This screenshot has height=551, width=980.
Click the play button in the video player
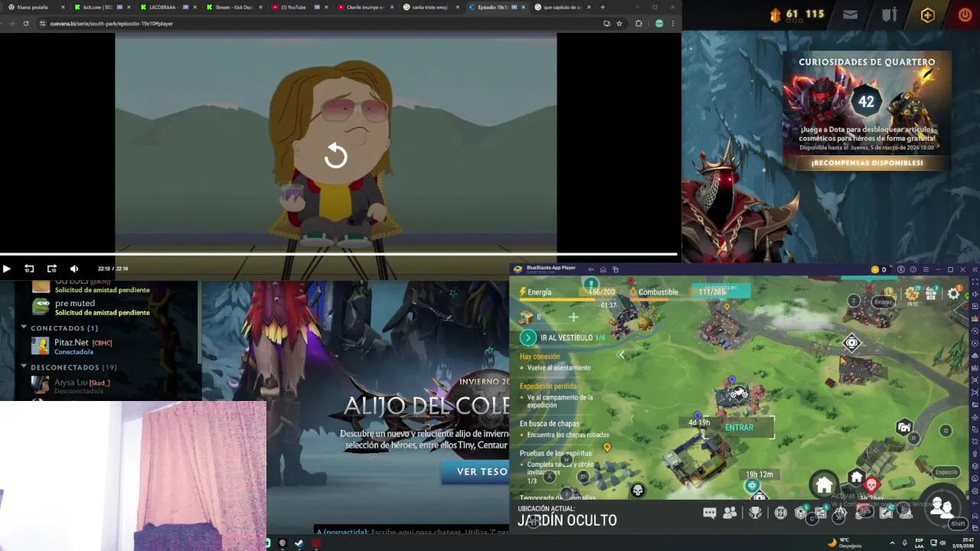tap(6, 269)
